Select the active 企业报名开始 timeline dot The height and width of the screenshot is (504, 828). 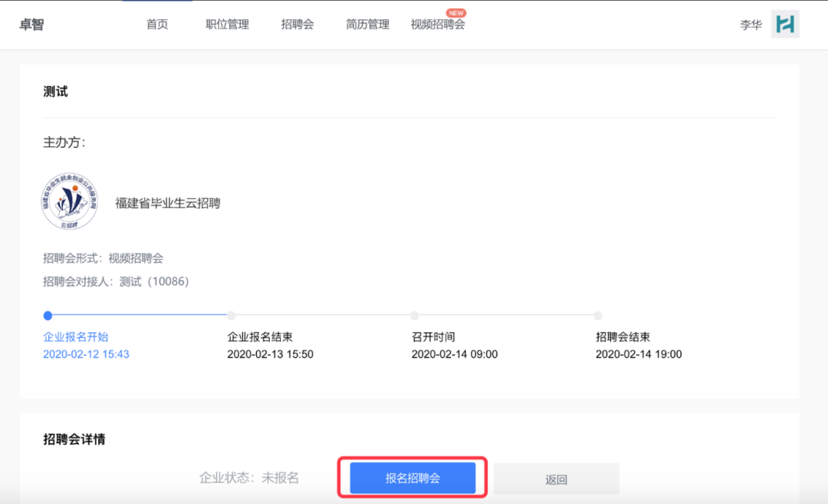click(x=48, y=316)
